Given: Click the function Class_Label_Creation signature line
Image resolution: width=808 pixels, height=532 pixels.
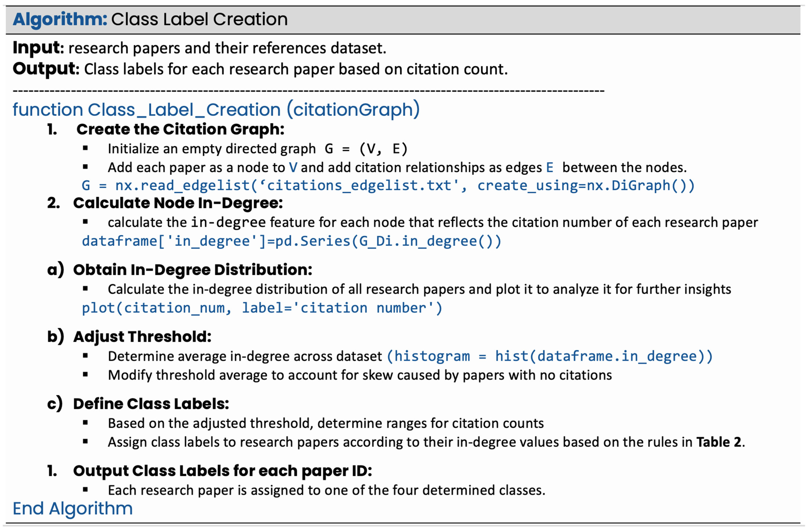Looking at the screenshot, I should [x=216, y=110].
